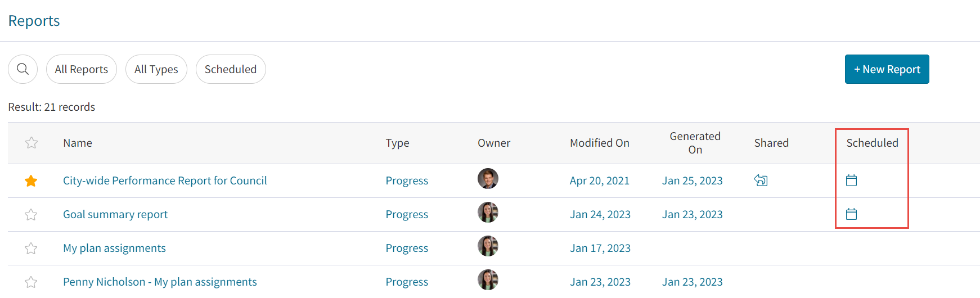Sort by the Name column header
This screenshot has height=298, width=980.
78,143
